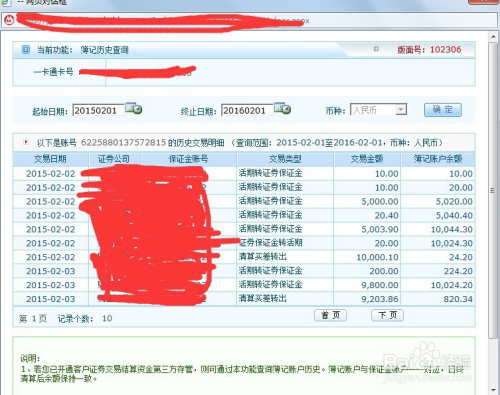This screenshot has width=500, height=395.
Task: Click the 保证金账号 column header
Action: tap(188, 159)
